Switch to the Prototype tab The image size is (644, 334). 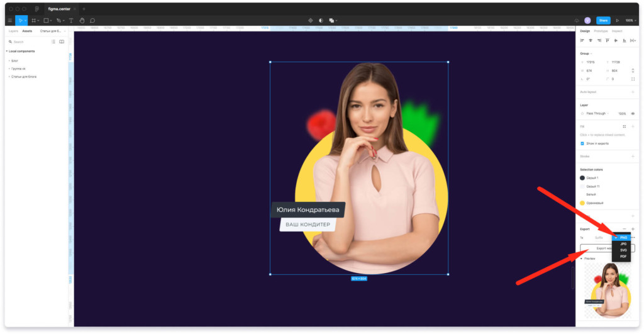point(601,31)
